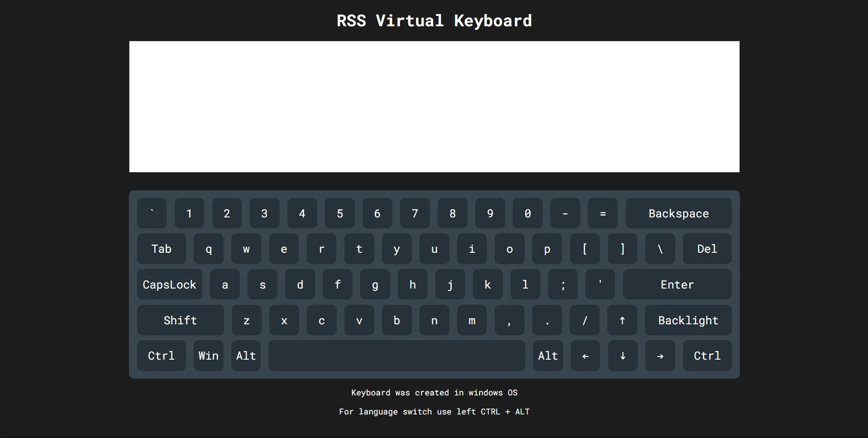Click the letter u key

pyautogui.click(x=434, y=249)
